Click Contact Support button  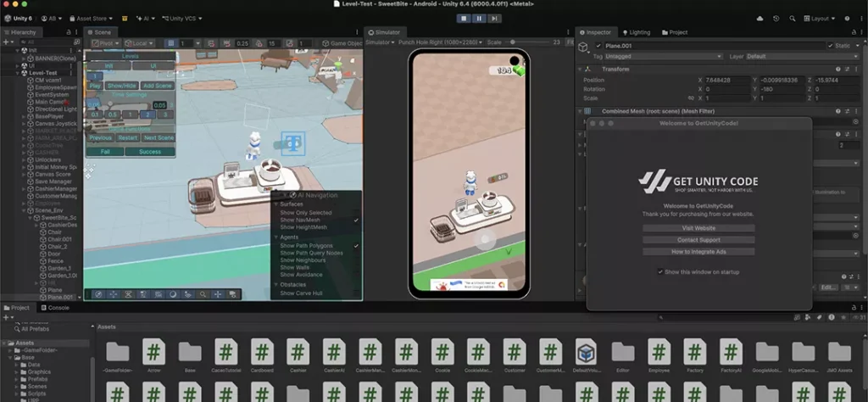pyautogui.click(x=698, y=240)
